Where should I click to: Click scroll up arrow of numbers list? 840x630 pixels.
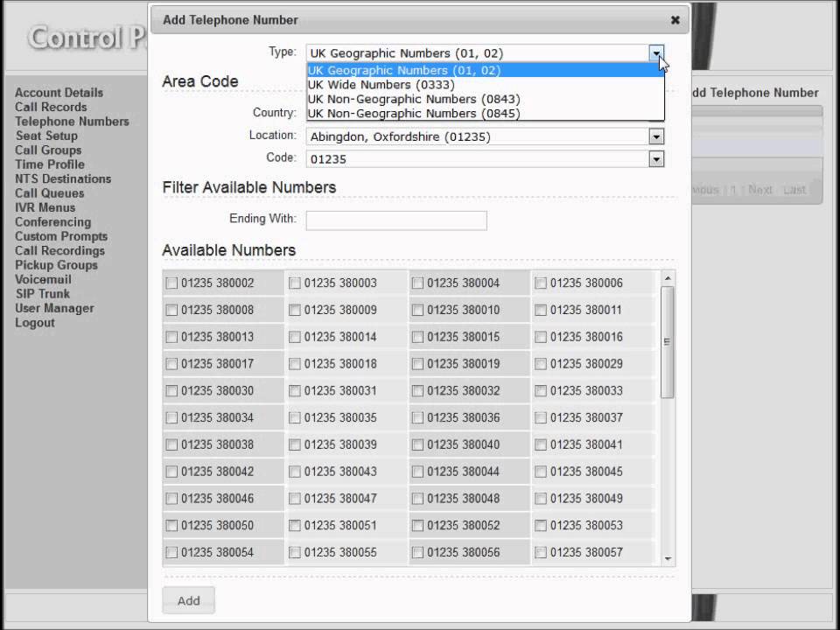pyautogui.click(x=668, y=278)
